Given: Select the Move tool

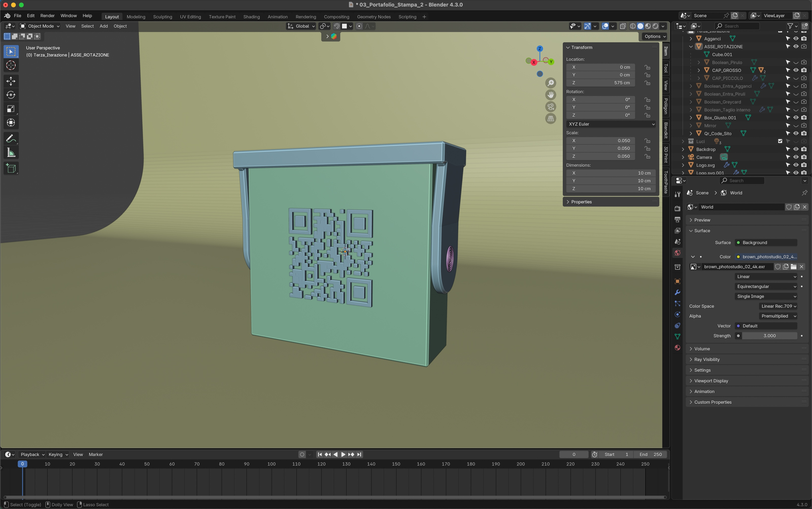Looking at the screenshot, I should click(11, 81).
